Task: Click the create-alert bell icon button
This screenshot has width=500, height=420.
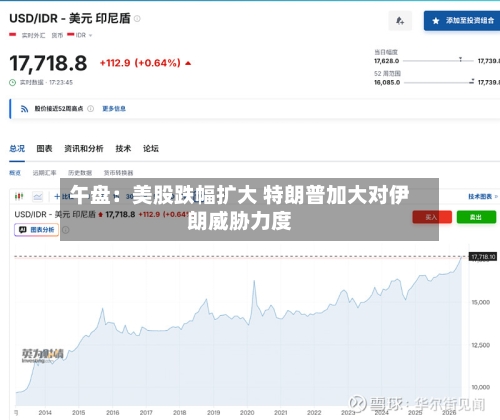Action: (400, 21)
